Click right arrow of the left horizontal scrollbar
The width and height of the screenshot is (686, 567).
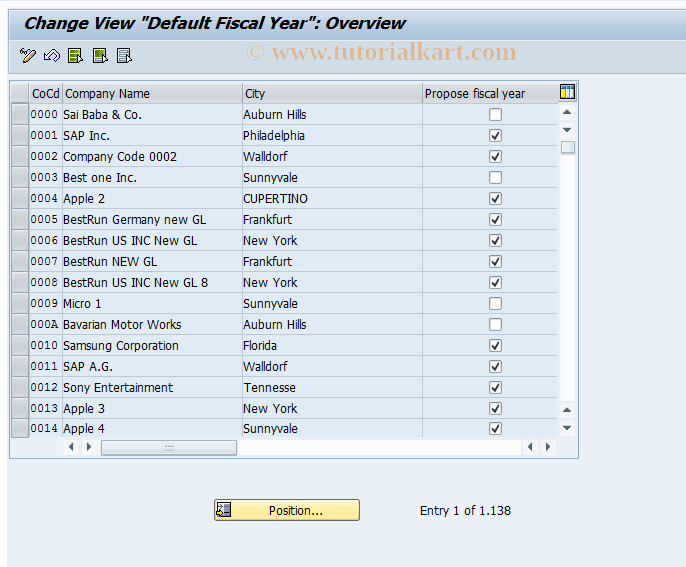pyautogui.click(x=89, y=447)
